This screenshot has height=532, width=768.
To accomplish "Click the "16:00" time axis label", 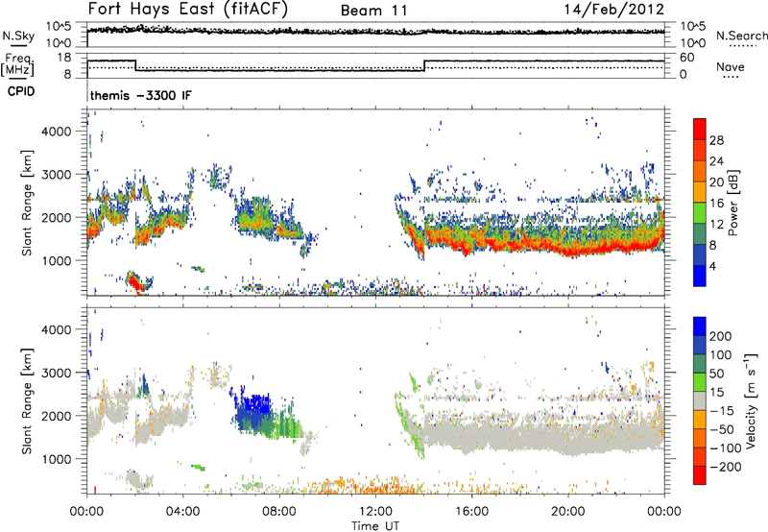I will [471, 512].
